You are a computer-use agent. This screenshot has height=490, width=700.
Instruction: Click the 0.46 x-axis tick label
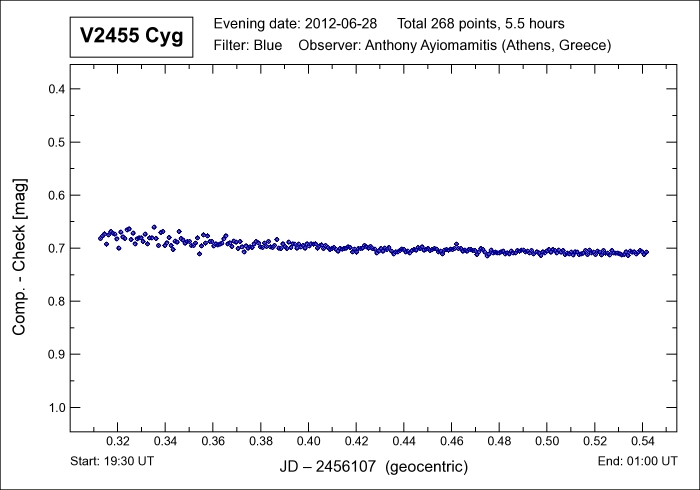pyautogui.click(x=452, y=440)
